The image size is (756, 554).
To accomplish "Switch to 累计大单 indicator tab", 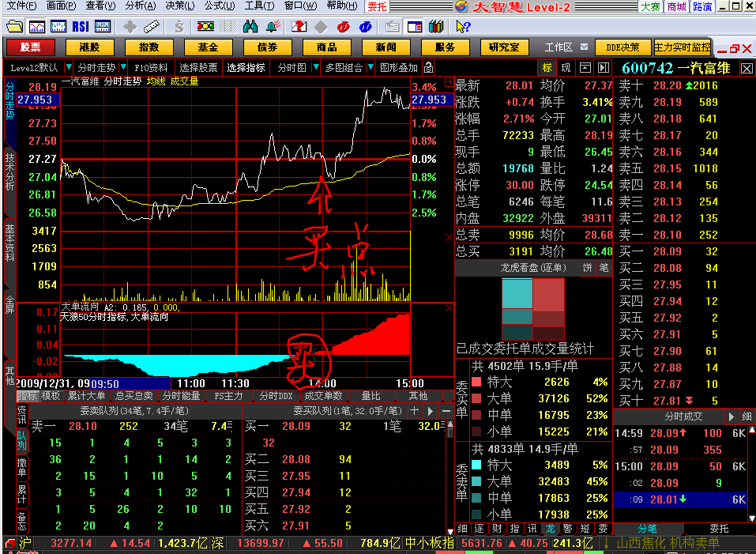I will [86, 396].
